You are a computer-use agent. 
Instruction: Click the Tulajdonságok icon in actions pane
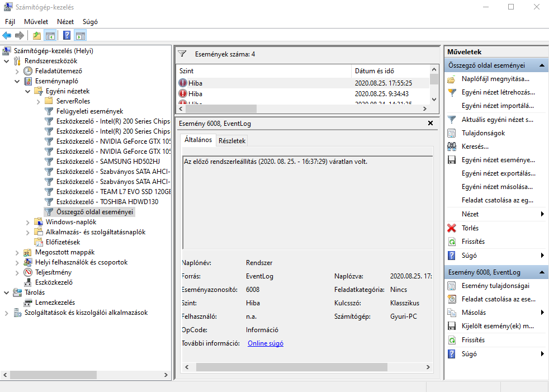(x=452, y=133)
